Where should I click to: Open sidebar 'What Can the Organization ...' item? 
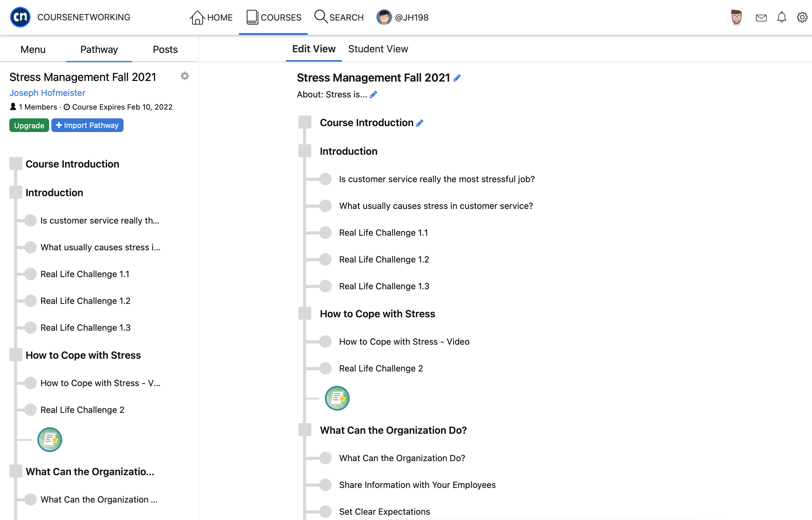pos(99,499)
